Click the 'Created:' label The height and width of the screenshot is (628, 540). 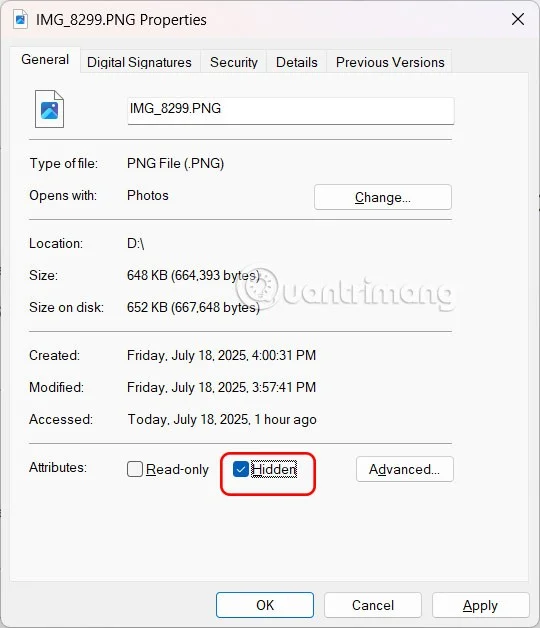point(54,355)
